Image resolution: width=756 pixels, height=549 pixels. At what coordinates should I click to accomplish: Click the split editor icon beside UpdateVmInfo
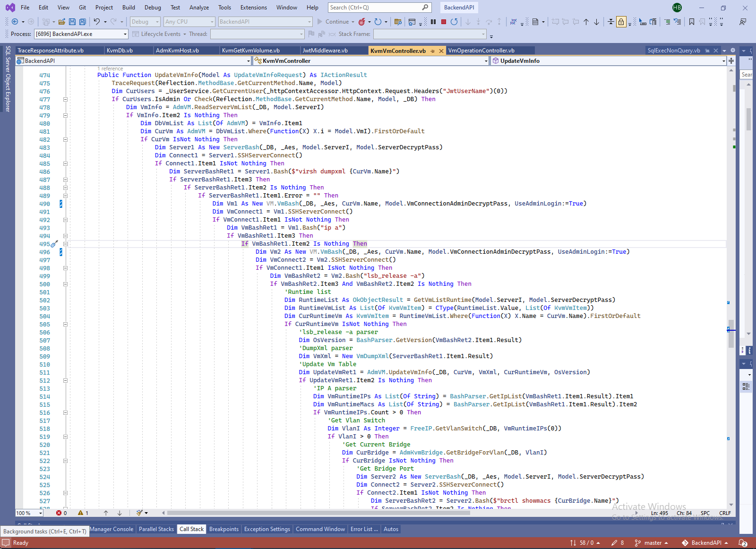[731, 61]
